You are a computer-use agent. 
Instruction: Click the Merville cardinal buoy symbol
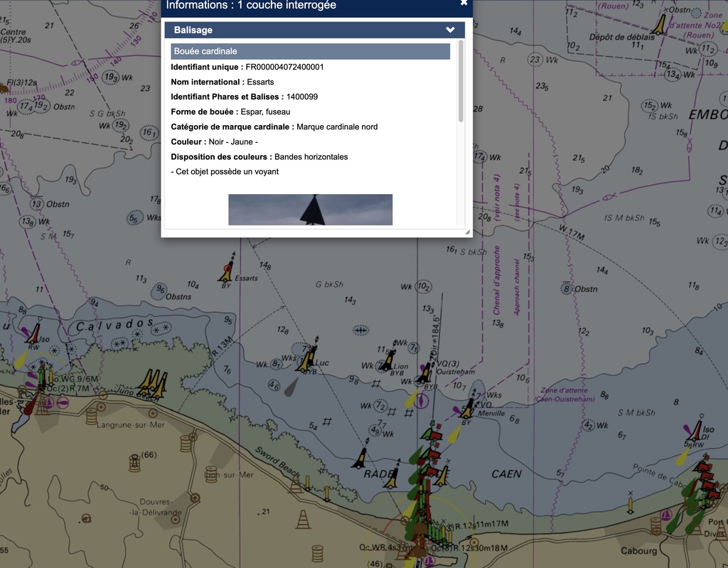click(x=467, y=408)
